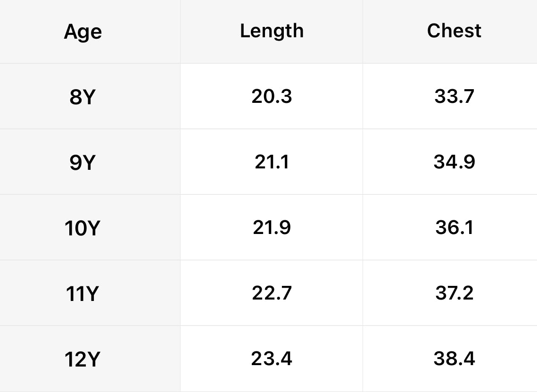The image size is (537, 392).
Task: Click the 34.9 chest value
Action: 454,162
